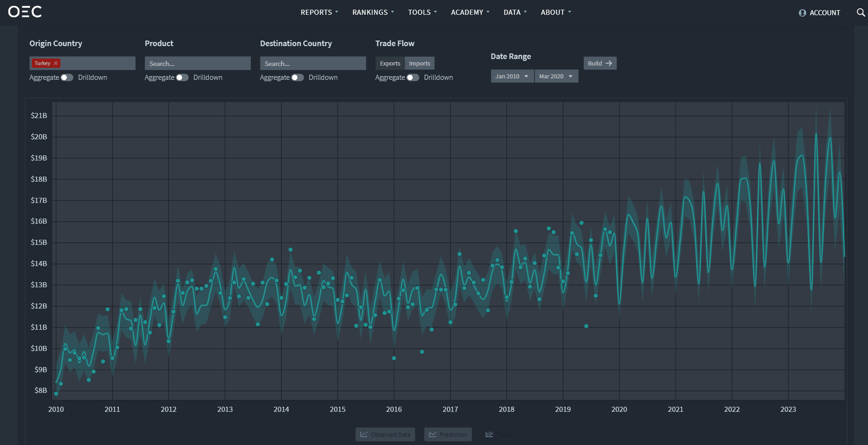Open the ABOUT menu
The width and height of the screenshot is (868, 445).
point(556,12)
